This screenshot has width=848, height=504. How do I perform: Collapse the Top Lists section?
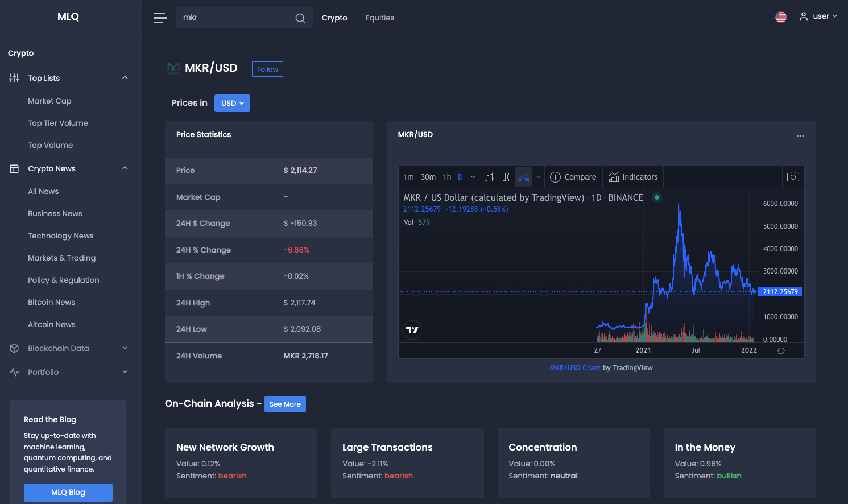click(125, 78)
